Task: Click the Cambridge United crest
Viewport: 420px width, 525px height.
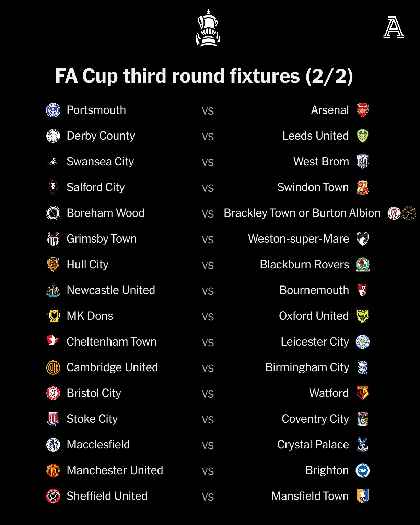Action: pyautogui.click(x=53, y=367)
